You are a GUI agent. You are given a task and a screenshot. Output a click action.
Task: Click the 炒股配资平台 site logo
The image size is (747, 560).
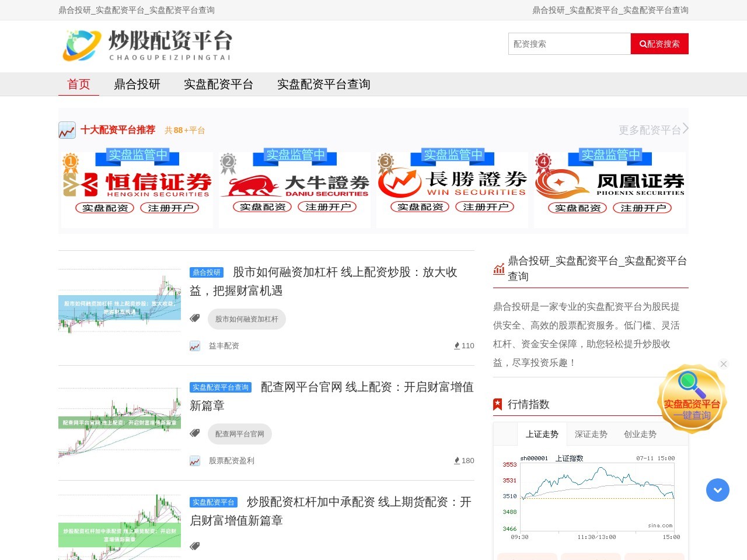147,45
